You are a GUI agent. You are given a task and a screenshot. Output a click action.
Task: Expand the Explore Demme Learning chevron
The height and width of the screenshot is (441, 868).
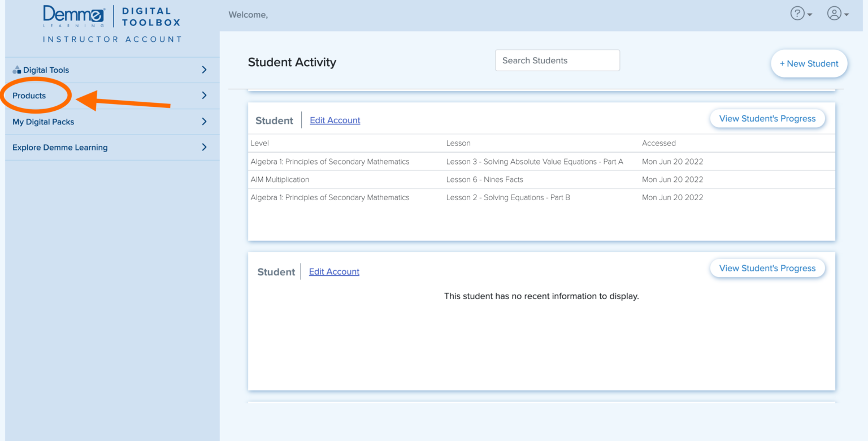point(204,147)
